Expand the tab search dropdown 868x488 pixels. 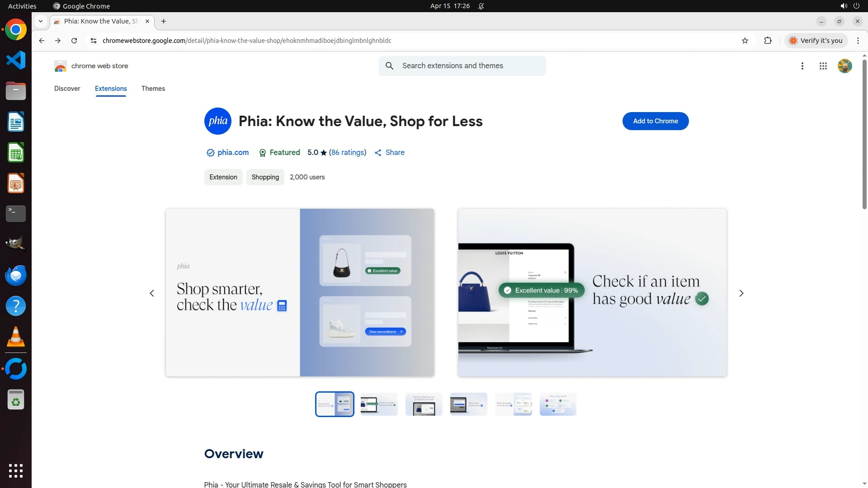point(41,21)
